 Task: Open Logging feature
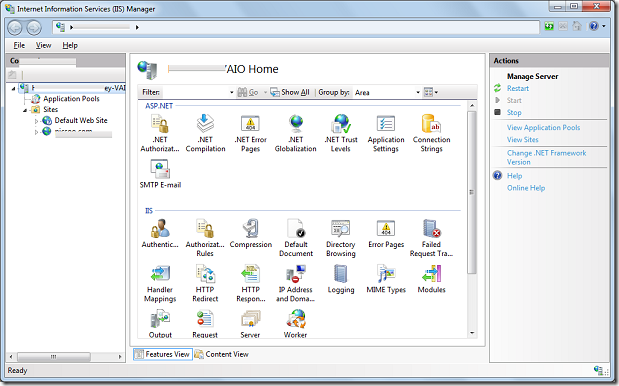tap(341, 279)
